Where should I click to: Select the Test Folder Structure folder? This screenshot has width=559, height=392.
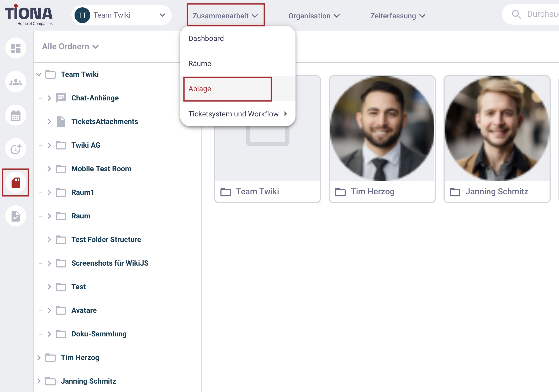click(x=106, y=240)
